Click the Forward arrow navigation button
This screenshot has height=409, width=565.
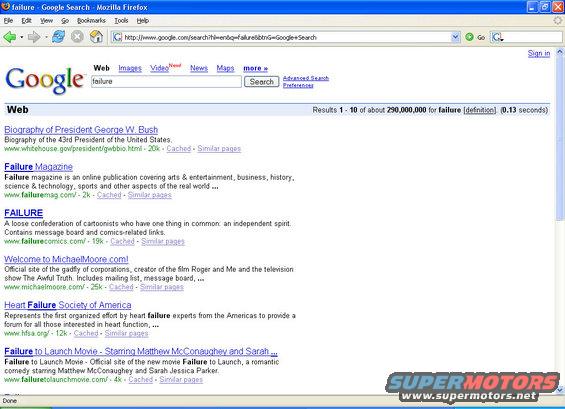(x=34, y=37)
